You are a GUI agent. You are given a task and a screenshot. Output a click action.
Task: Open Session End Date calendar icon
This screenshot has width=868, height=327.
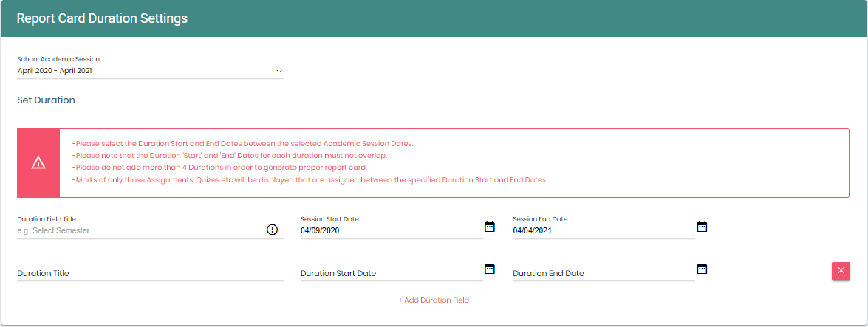pyautogui.click(x=702, y=227)
